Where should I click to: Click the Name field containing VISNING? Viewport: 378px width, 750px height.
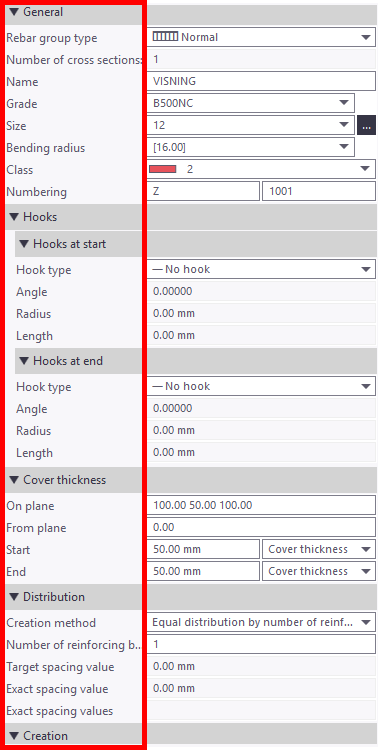(x=261, y=81)
